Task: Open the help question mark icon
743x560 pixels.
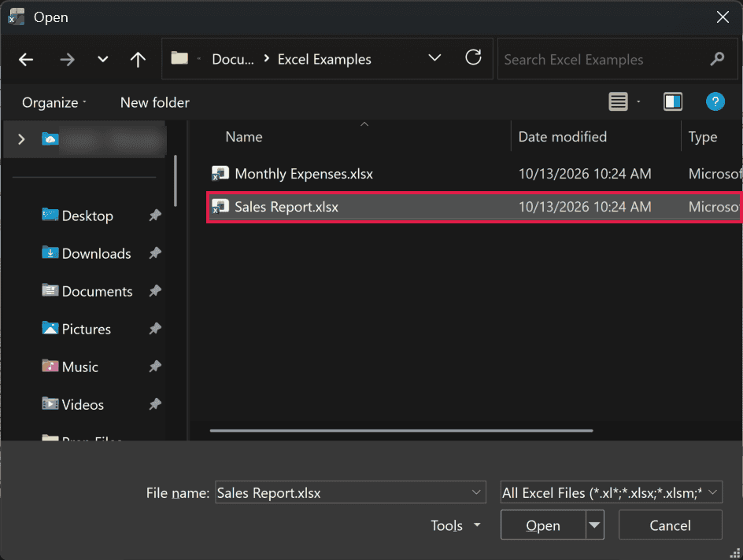Action: 715,101
